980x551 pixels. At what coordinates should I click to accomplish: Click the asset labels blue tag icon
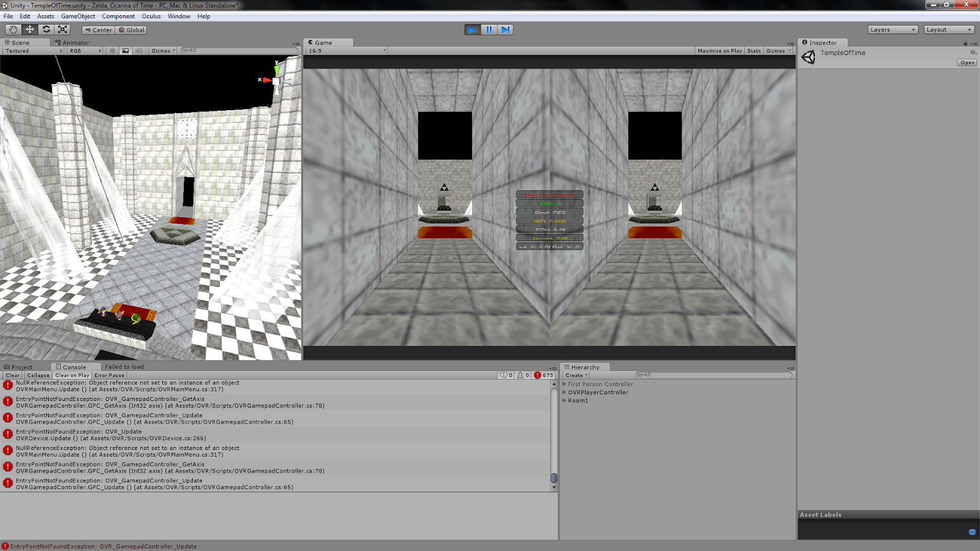(x=972, y=532)
